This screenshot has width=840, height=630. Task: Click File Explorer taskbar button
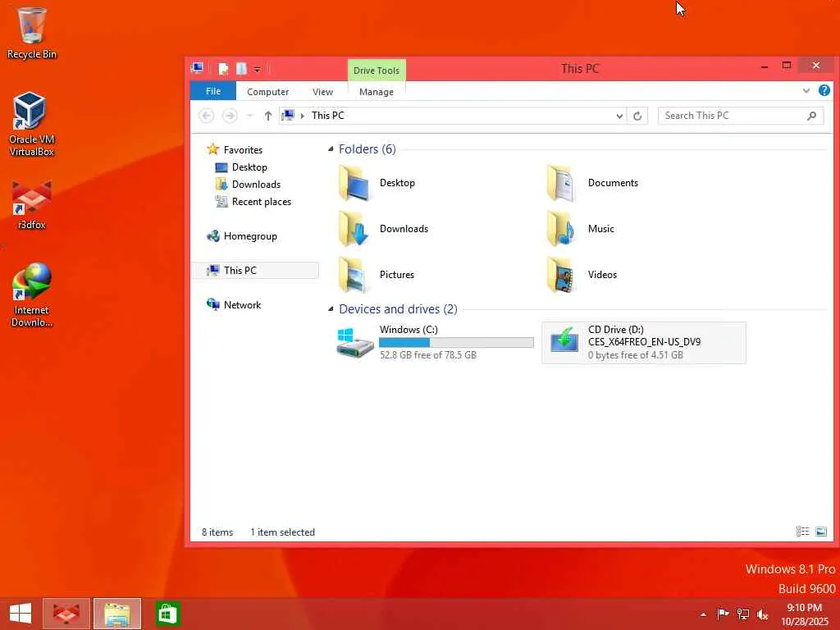(x=117, y=614)
